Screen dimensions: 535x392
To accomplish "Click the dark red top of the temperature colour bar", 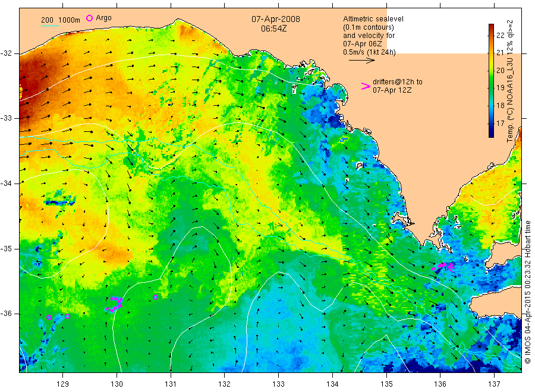I will [x=491, y=27].
